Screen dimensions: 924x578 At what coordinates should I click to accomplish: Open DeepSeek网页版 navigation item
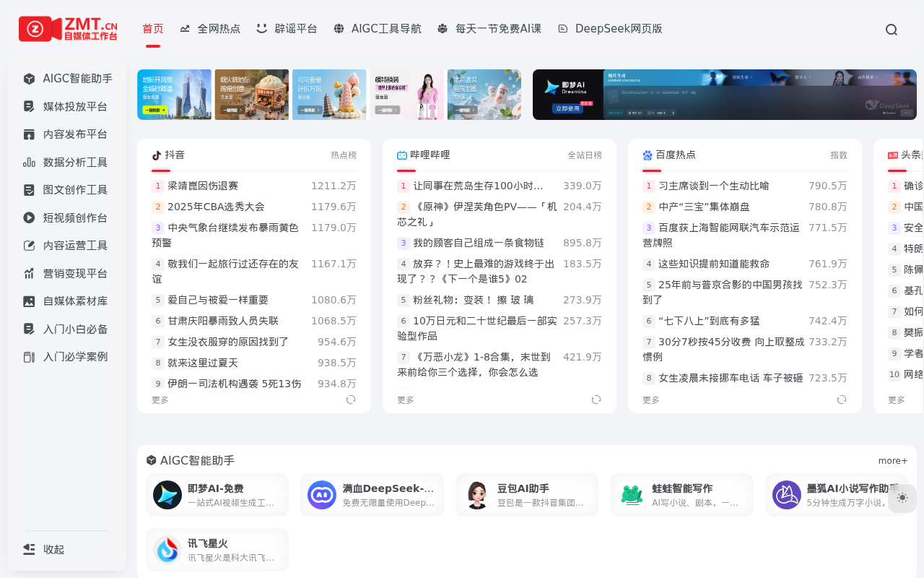(x=610, y=29)
